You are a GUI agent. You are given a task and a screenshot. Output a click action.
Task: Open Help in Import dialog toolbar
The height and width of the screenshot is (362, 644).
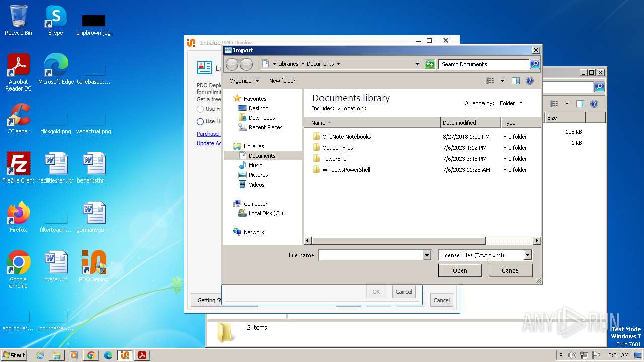point(530,81)
